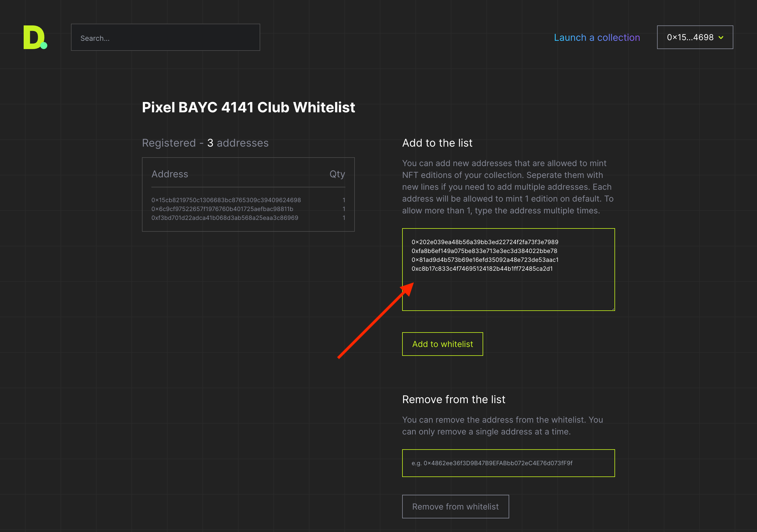Image resolution: width=757 pixels, height=532 pixels.
Task: Click the Remove from the list heading
Action: click(x=454, y=400)
